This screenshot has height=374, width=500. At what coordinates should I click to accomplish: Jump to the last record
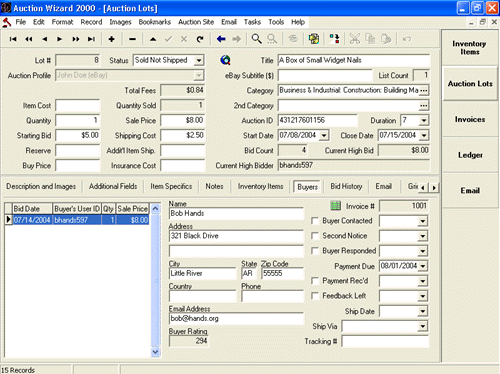pyautogui.click(x=91, y=39)
